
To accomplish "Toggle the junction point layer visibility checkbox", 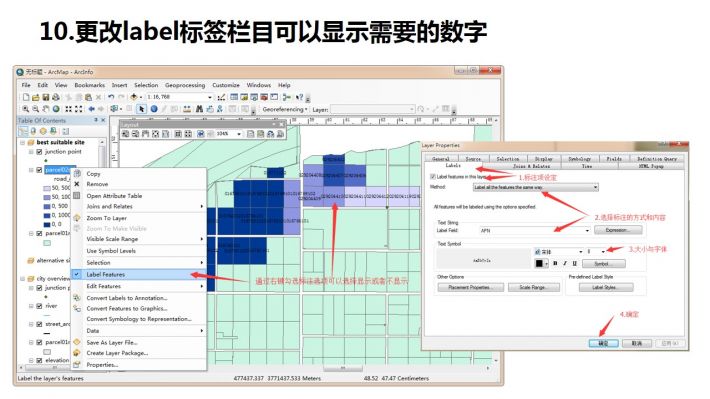I will click(39, 152).
